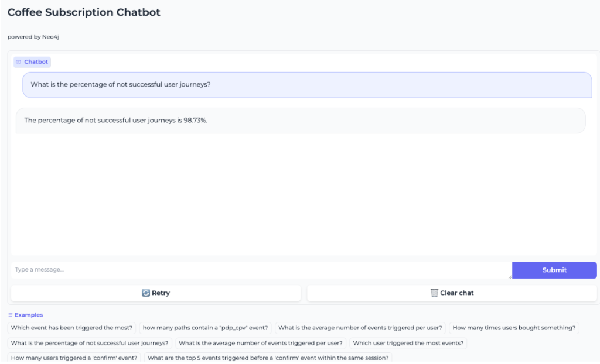
Task: Select the not successful user journeys example
Action: tap(90, 343)
